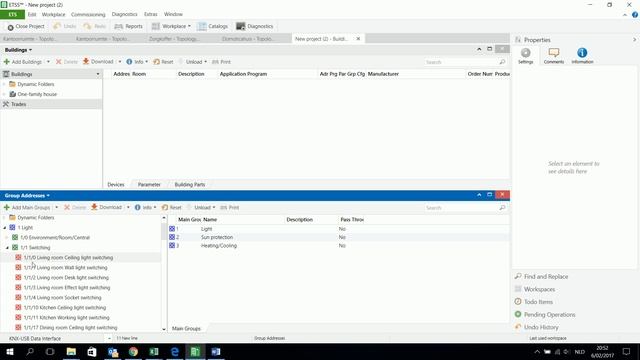Click Print in the Buildings panel toolbar
640x360 pixels.
click(x=222, y=62)
